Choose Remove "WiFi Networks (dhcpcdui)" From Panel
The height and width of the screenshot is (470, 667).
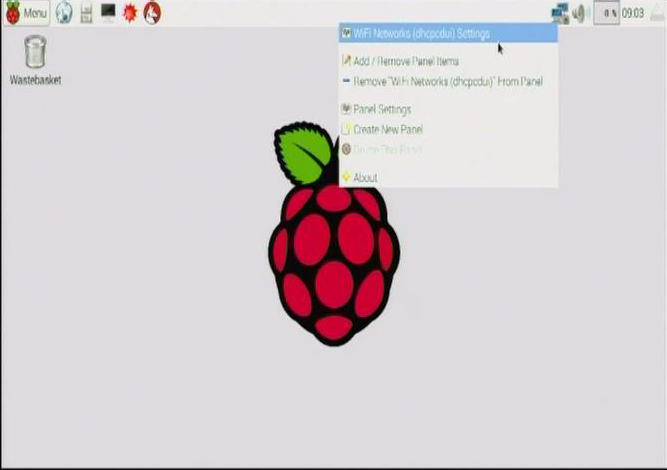(x=448, y=81)
